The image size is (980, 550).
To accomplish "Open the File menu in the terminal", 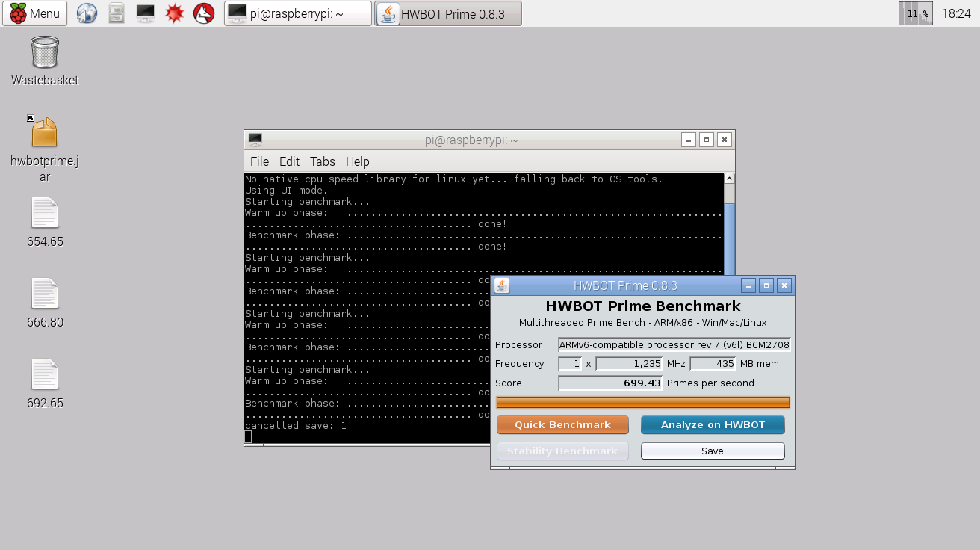I will 259,161.
